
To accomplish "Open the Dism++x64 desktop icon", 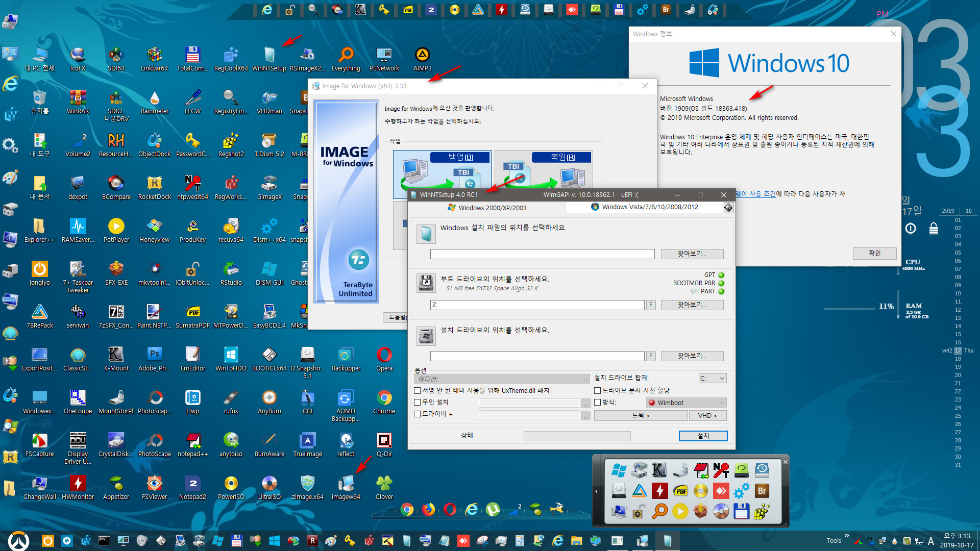I will pyautogui.click(x=269, y=230).
